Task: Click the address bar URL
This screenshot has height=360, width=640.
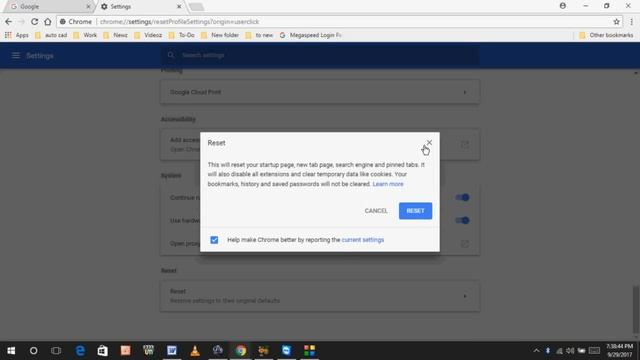Action: click(x=180, y=22)
